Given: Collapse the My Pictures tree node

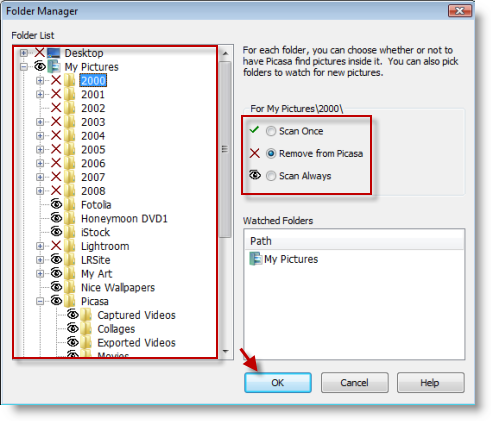Looking at the screenshot, I should 24,67.
